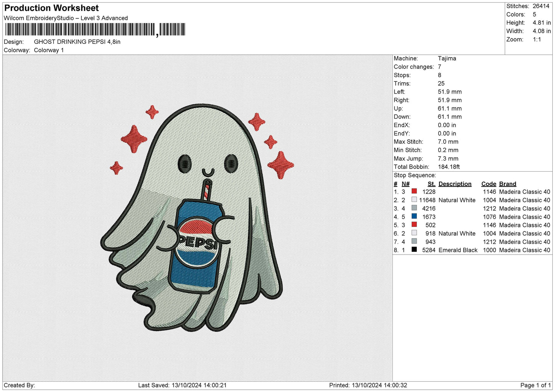Click the red swatch in stop row 5

click(x=414, y=225)
